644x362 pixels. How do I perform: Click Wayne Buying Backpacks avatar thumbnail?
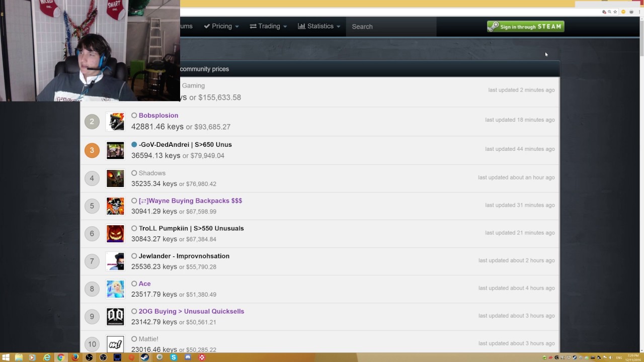[115, 206]
